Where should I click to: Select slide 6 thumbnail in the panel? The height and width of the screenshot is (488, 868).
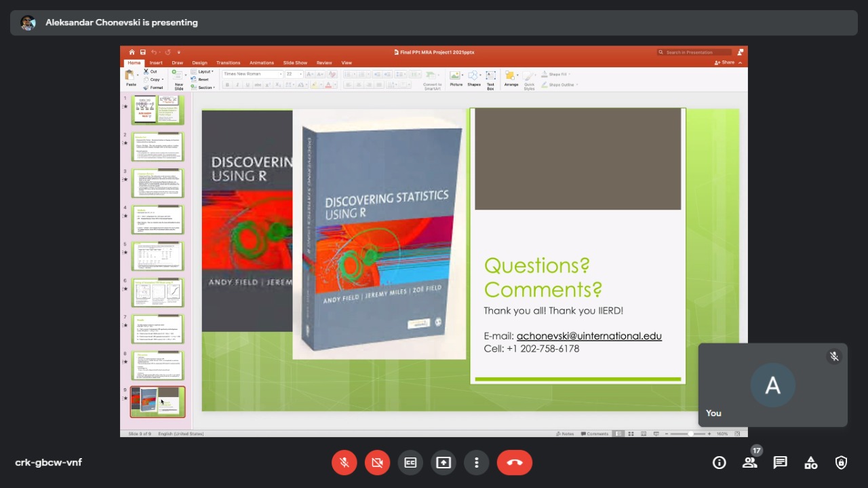[x=157, y=293]
